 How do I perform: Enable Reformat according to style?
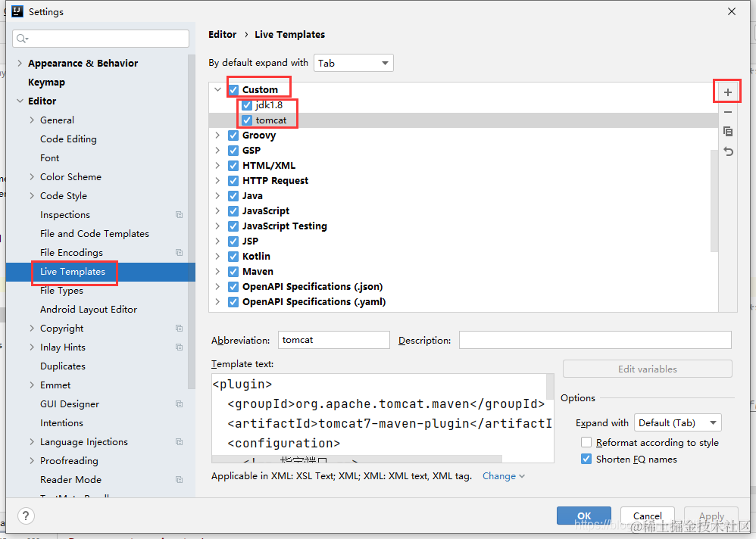pyautogui.click(x=586, y=442)
